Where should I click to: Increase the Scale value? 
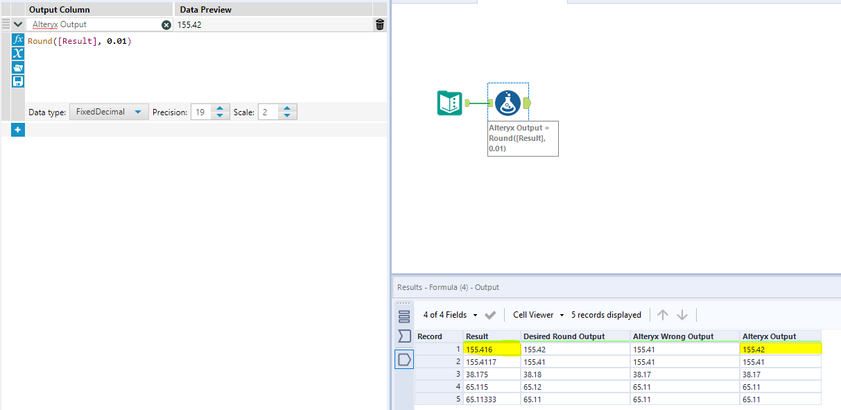pos(287,108)
